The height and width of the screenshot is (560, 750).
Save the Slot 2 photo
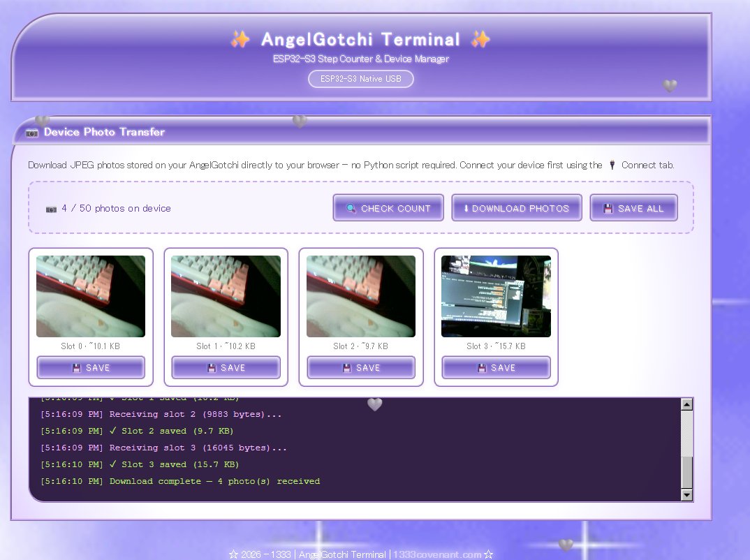click(361, 368)
